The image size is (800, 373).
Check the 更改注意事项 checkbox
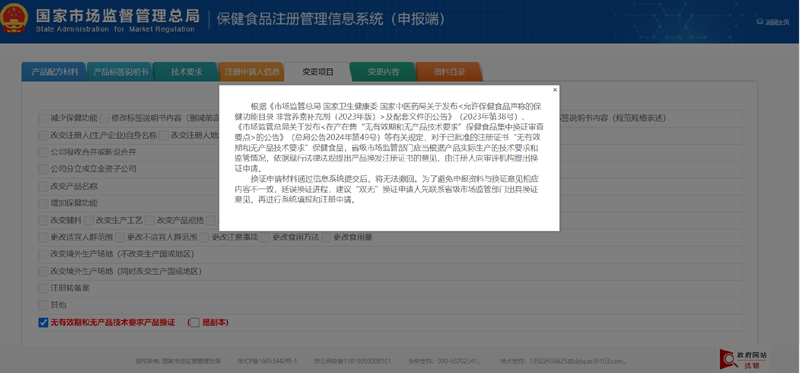[205, 237]
